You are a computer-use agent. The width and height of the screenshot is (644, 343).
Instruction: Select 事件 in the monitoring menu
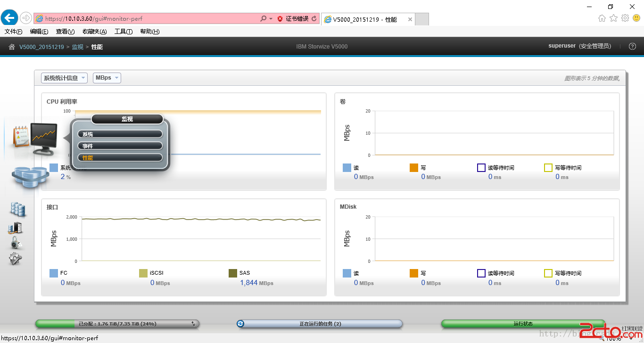click(120, 146)
